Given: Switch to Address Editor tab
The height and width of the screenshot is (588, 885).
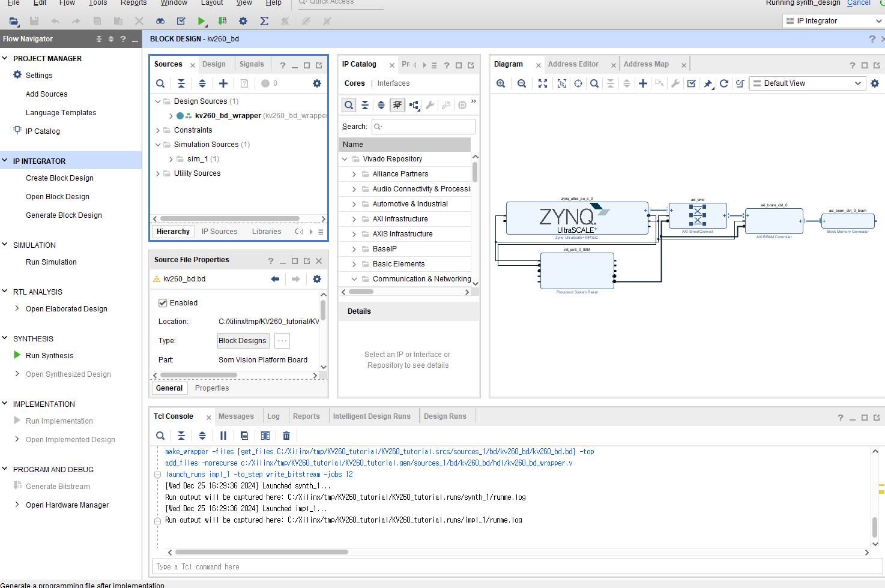Looking at the screenshot, I should point(573,64).
